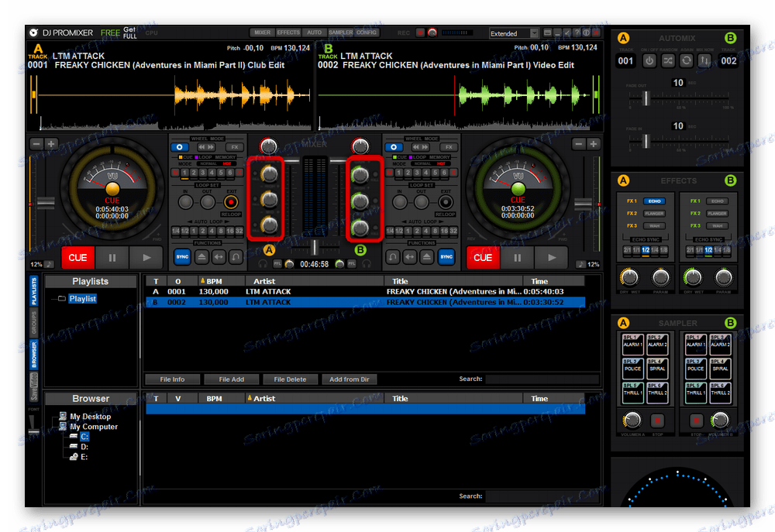Screen dimensions: 775x532
Task: Click the Automix Again repeat icon
Action: tap(687, 60)
